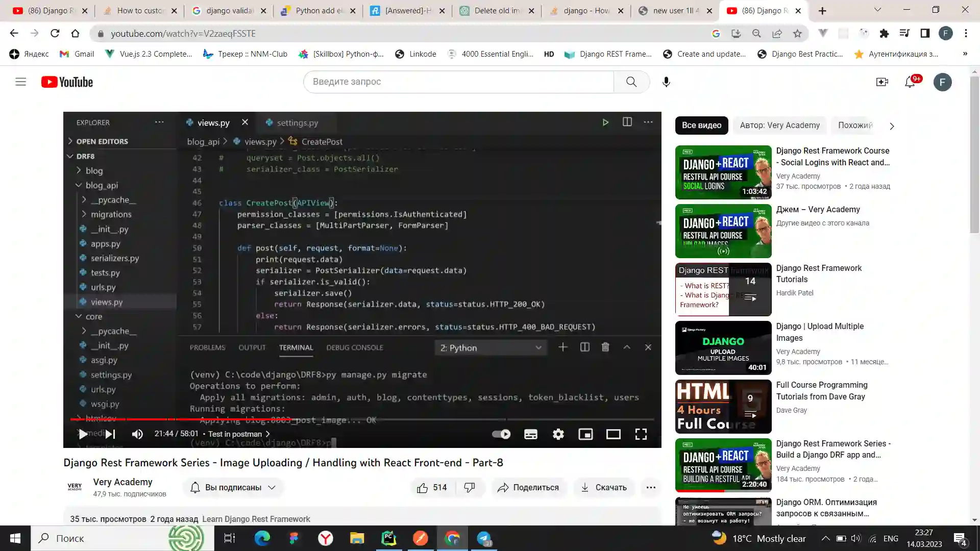
Task: Skip to next video
Action: [110, 434]
